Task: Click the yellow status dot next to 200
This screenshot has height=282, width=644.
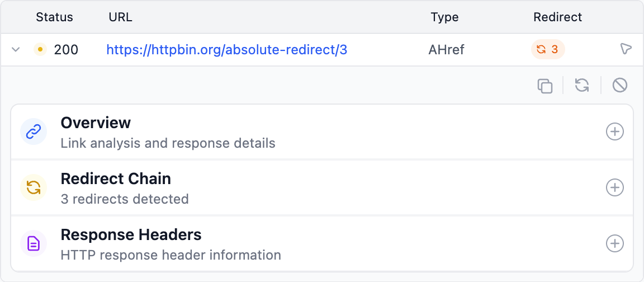Action: point(40,50)
